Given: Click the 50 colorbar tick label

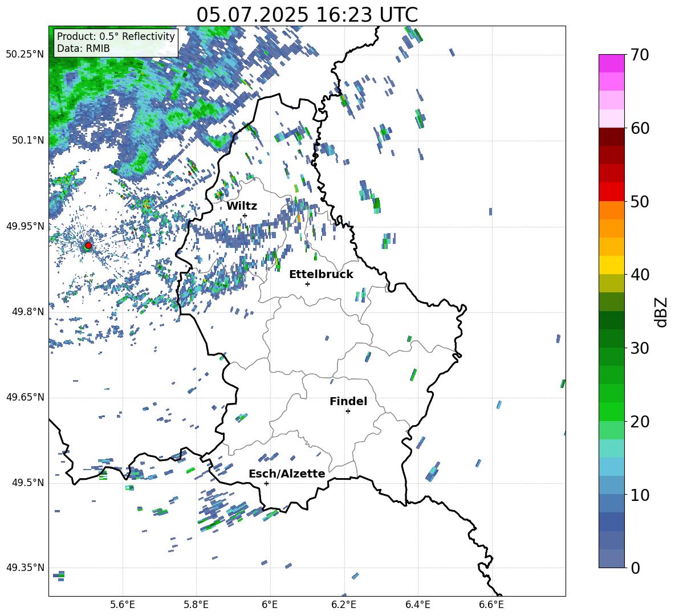Looking at the screenshot, I should (x=640, y=202).
